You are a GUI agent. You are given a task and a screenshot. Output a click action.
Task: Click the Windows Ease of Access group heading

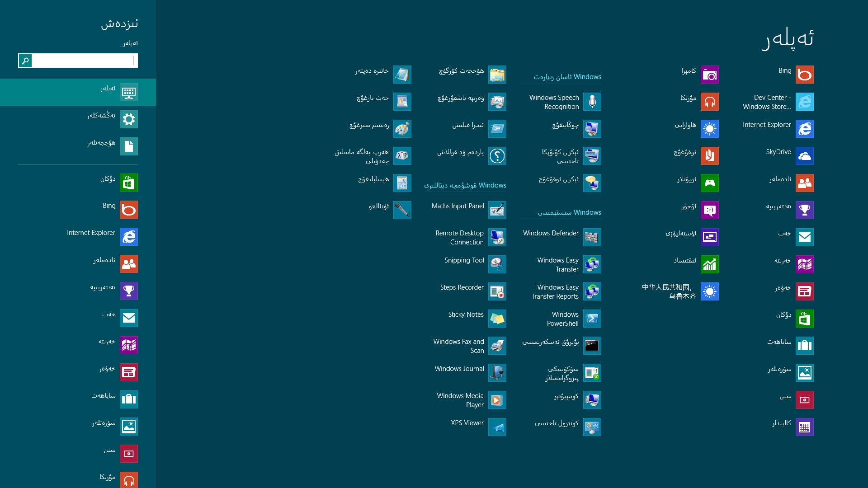(x=567, y=77)
